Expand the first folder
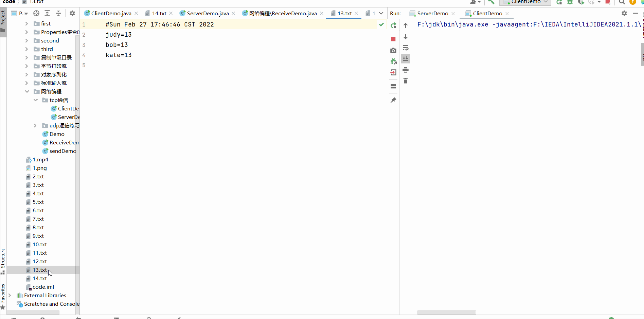 (26, 23)
